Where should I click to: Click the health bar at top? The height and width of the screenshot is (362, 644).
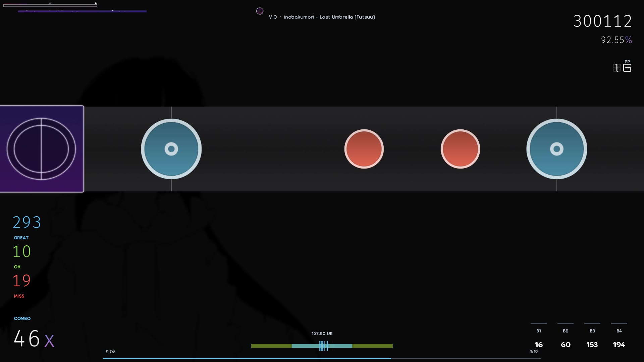tap(50, 5)
